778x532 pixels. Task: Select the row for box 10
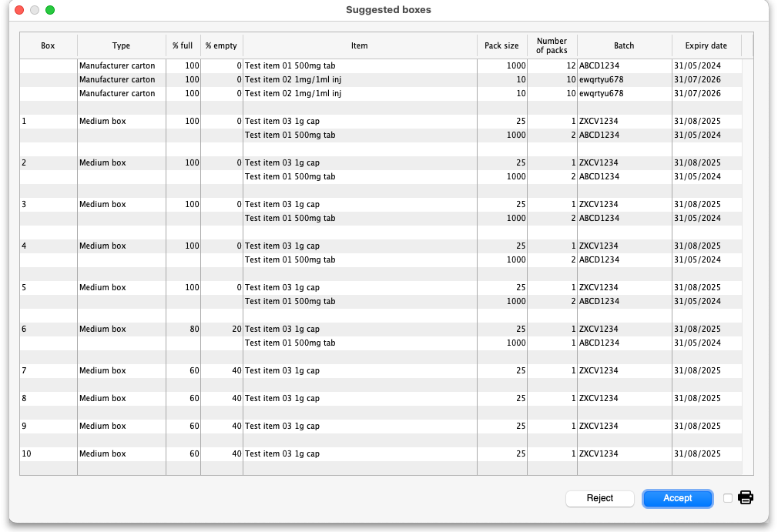(359, 454)
